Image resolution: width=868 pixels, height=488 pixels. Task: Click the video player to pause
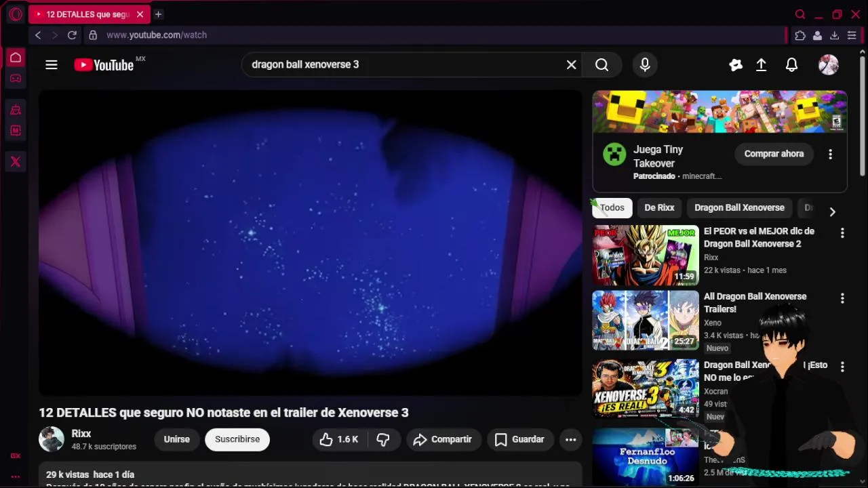click(311, 243)
